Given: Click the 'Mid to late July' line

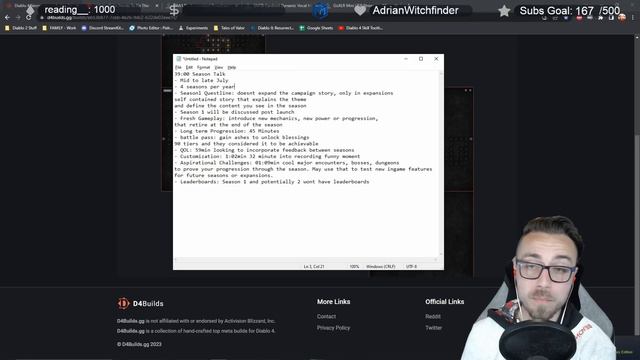Looking at the screenshot, I should 201,80.
